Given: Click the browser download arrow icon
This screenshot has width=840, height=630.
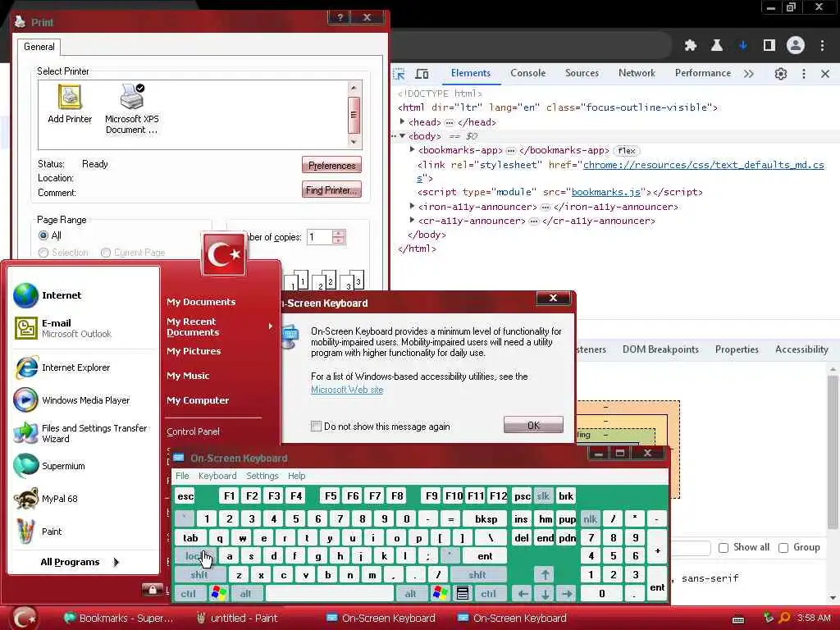Looking at the screenshot, I should click(743, 46).
